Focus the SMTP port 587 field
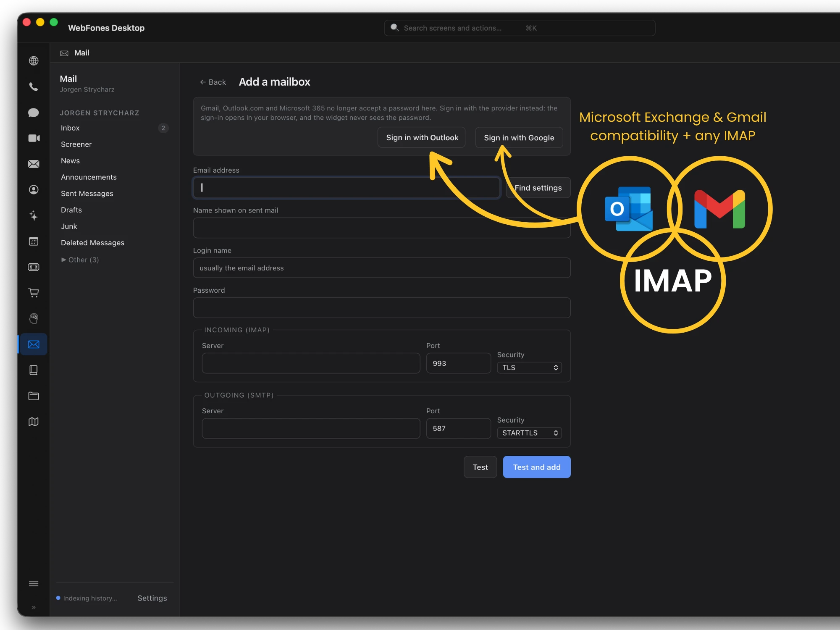Screen dimensions: 840x630 click(458, 428)
